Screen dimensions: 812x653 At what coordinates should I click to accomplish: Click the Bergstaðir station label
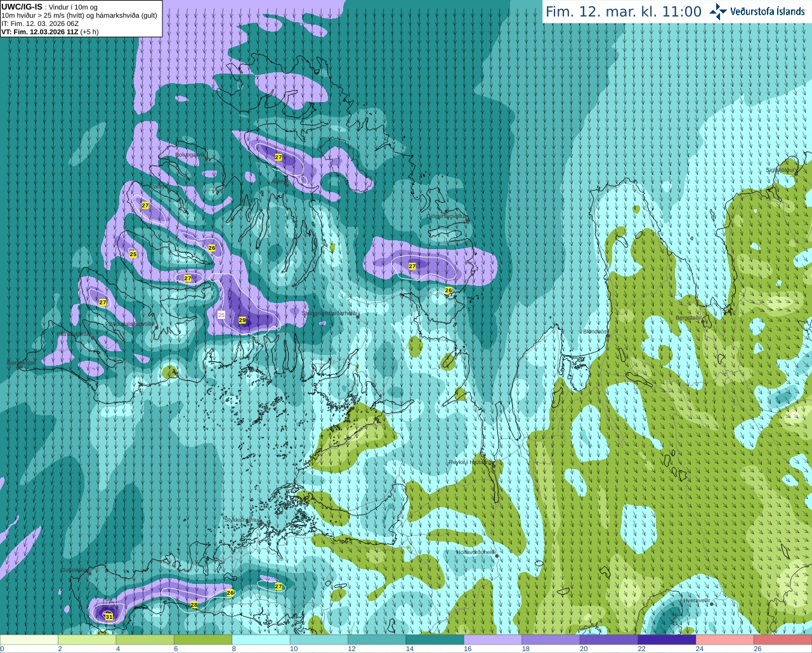coord(689,318)
